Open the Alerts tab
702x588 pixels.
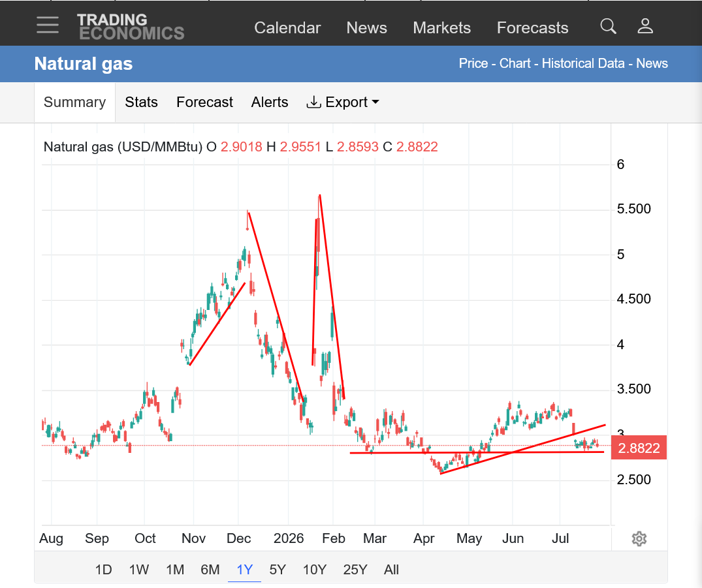(270, 102)
